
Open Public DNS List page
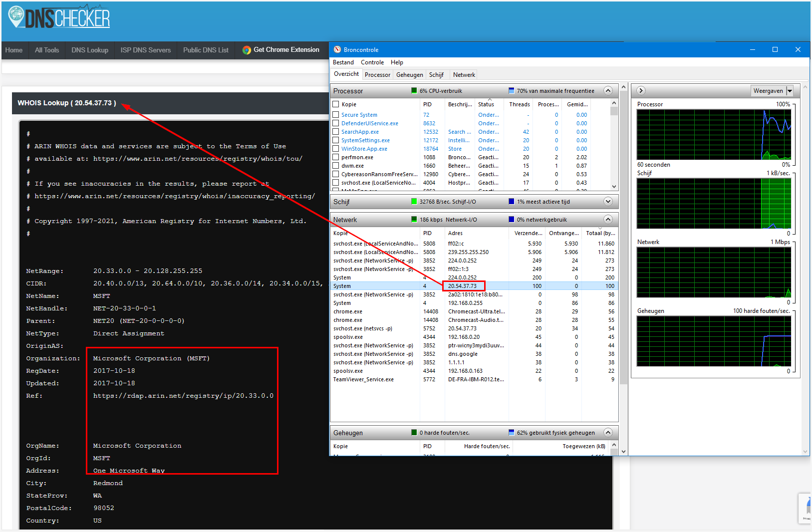[206, 50]
